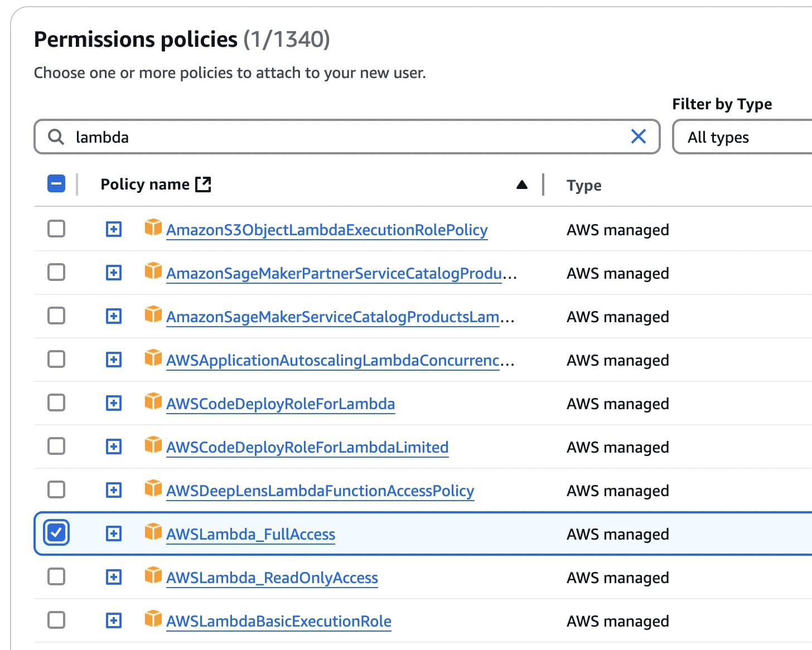Click the orange box icon for AmazonS3ObjectLambdaExecutionRolePolicy
Viewport: 812px width, 650px height.
click(x=153, y=227)
